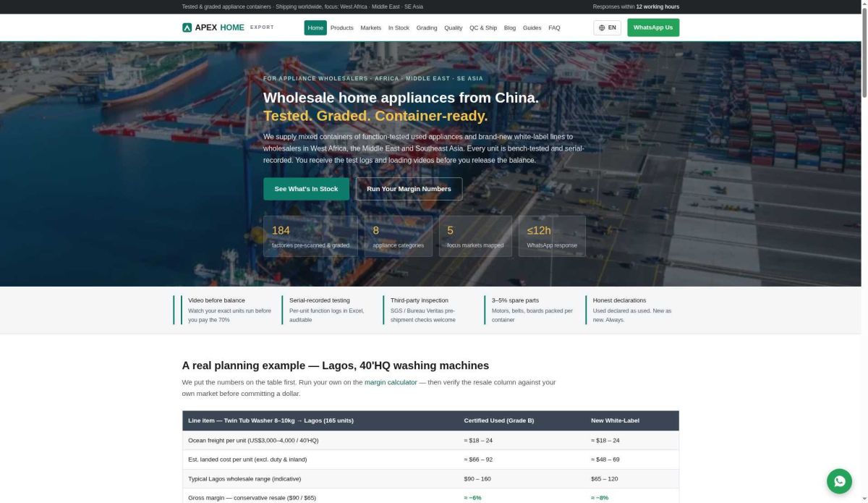
Task: Click the '≈ $48 – 69' table cell
Action: click(x=605, y=460)
